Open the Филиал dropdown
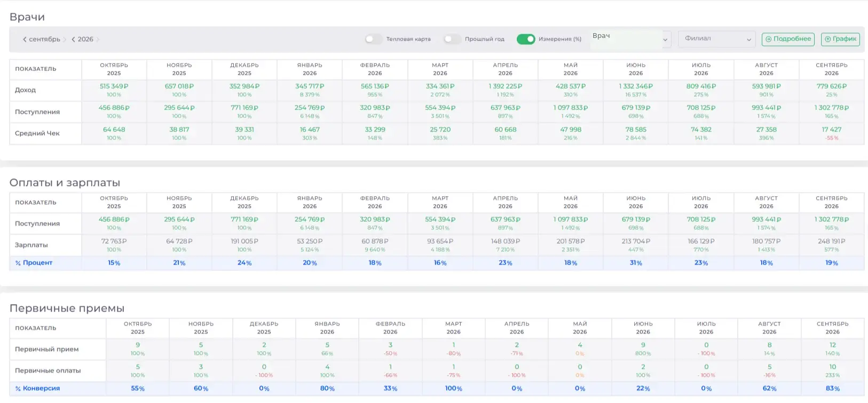The image size is (868, 403). pyautogui.click(x=716, y=39)
